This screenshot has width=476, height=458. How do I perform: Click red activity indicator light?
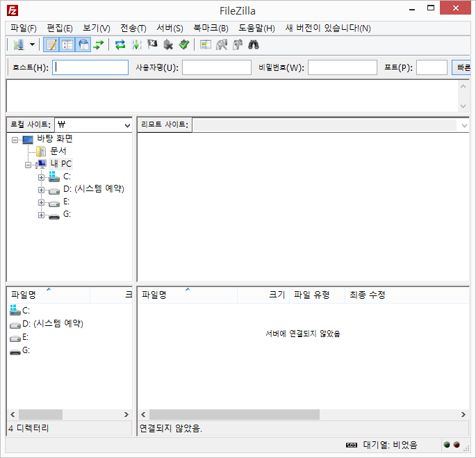(x=457, y=445)
